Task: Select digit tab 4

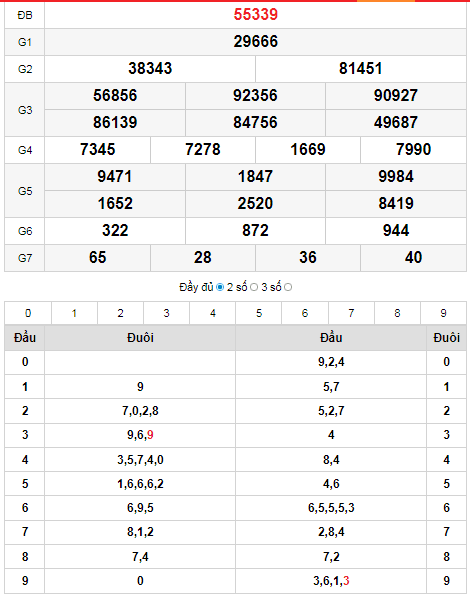Action: pos(212,313)
